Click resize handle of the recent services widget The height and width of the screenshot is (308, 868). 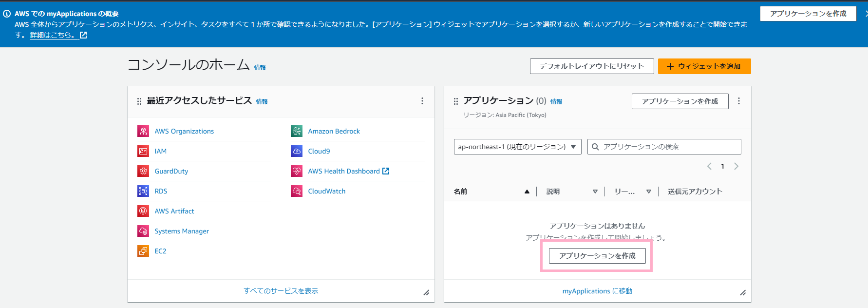426,292
